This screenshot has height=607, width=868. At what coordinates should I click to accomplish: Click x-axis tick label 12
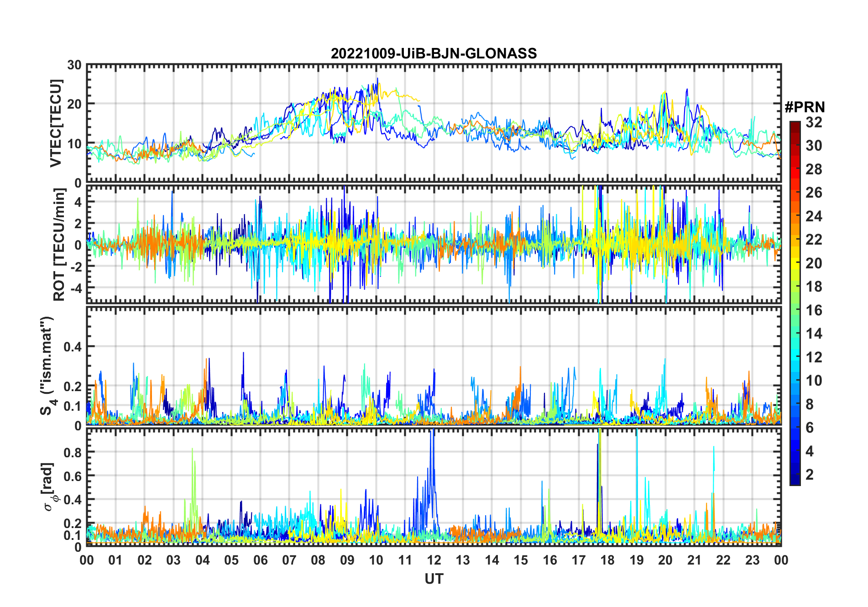pos(434,560)
